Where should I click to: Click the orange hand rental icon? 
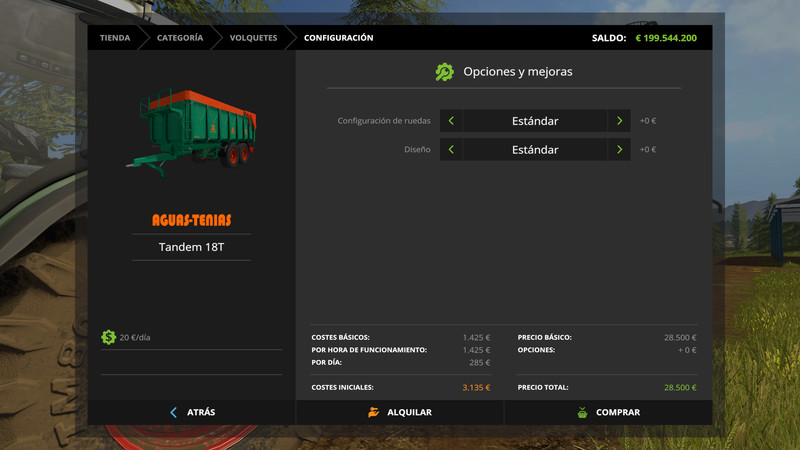373,412
